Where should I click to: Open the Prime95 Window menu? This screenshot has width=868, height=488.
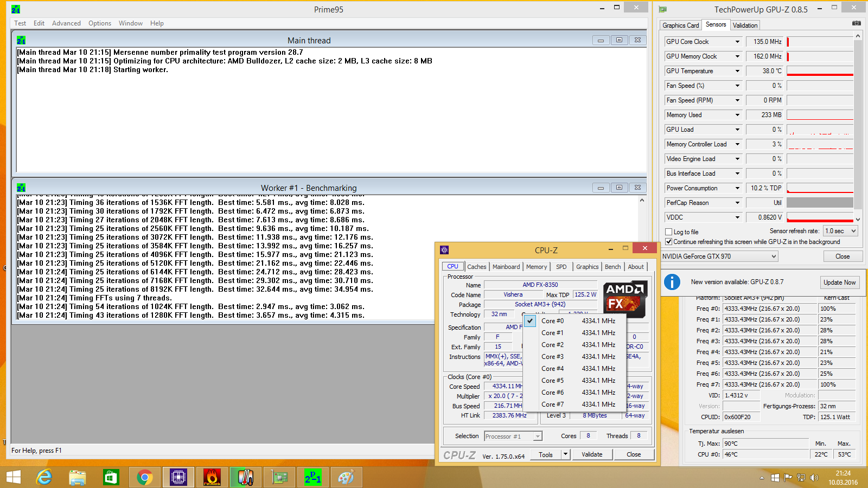[x=130, y=23]
